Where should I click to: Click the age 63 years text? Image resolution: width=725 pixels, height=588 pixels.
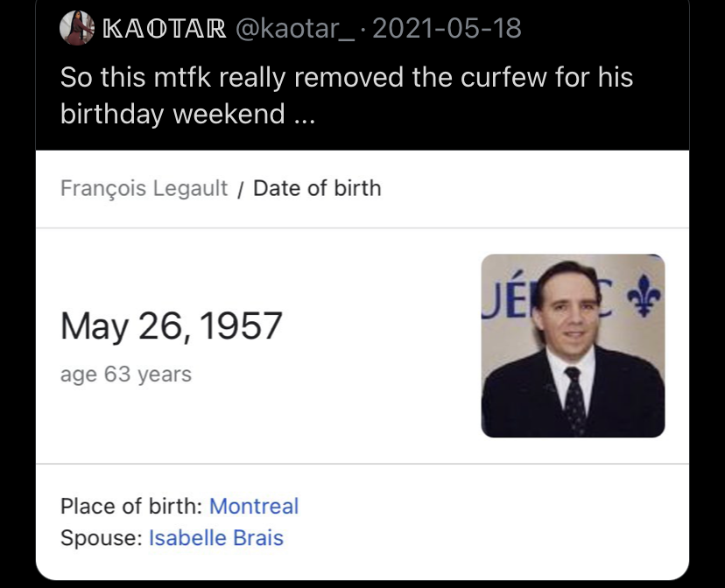(126, 374)
